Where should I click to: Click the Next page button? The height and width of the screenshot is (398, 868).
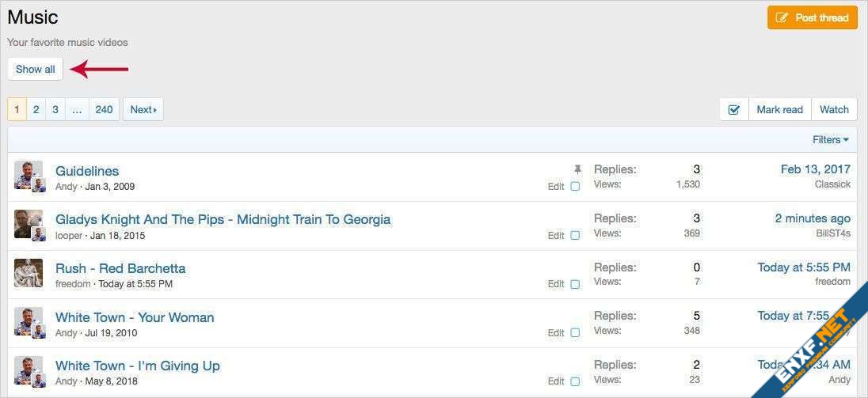(143, 109)
